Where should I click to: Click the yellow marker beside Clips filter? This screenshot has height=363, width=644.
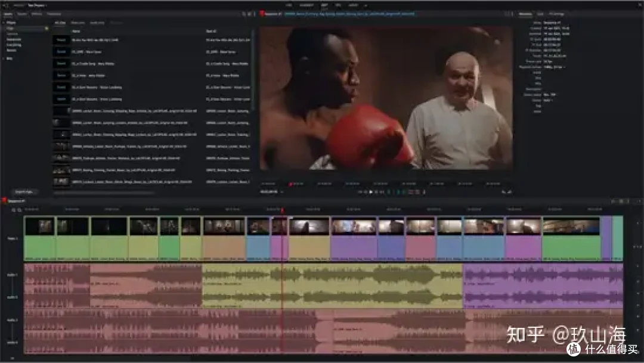click(47, 28)
